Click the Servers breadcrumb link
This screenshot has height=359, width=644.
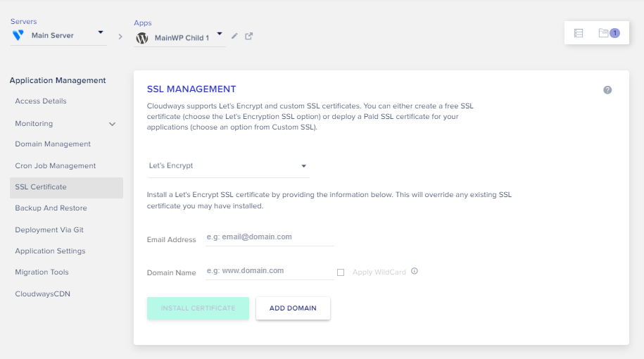(23, 21)
